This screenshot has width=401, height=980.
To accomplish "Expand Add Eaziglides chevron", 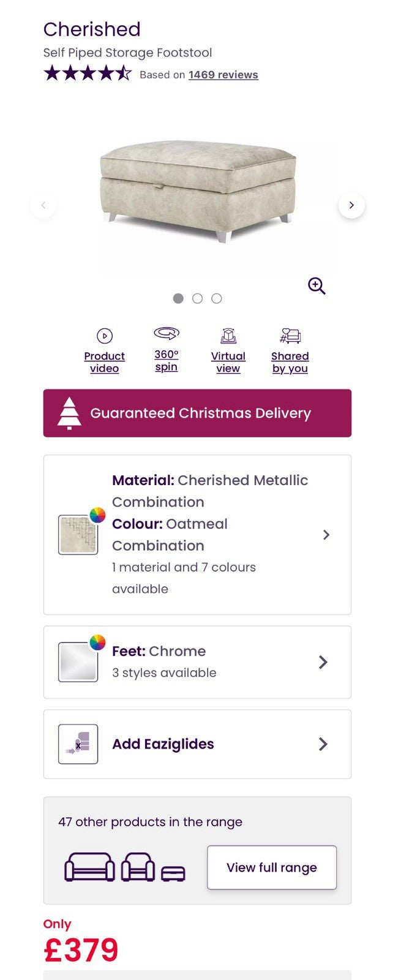I will [x=323, y=744].
